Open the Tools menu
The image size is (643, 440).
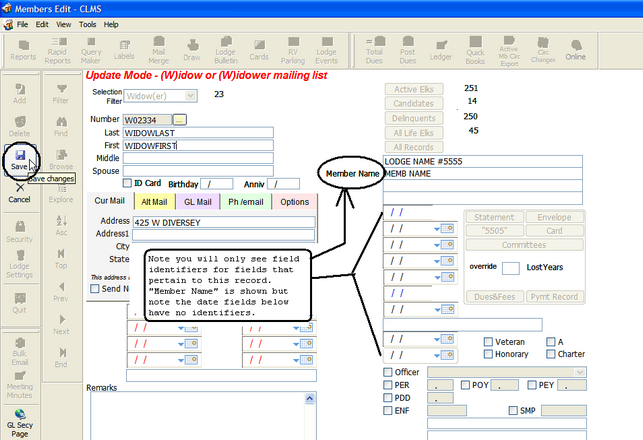pyautogui.click(x=88, y=23)
